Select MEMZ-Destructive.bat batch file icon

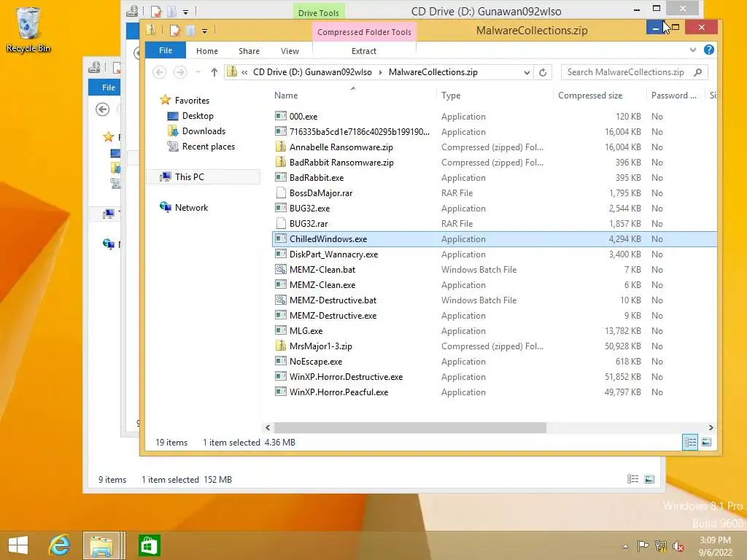click(x=281, y=300)
